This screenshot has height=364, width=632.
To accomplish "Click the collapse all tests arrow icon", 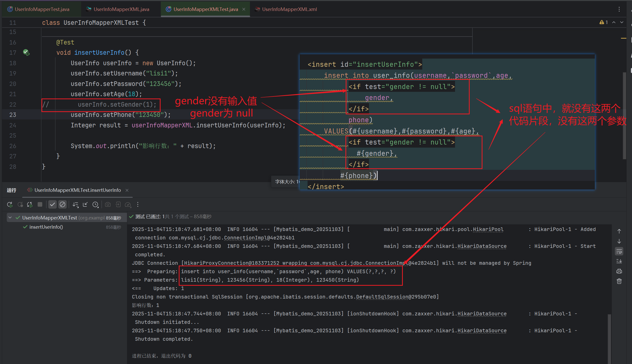I will pos(85,205).
